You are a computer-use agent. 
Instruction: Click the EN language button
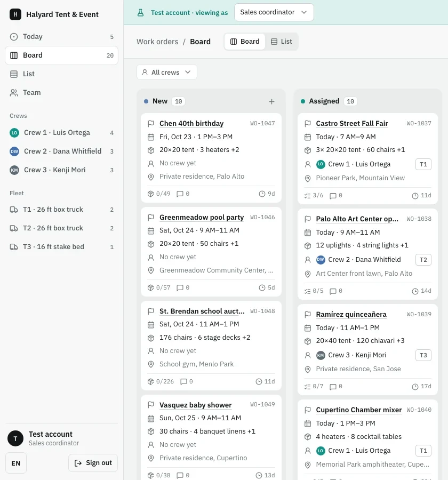click(x=16, y=463)
